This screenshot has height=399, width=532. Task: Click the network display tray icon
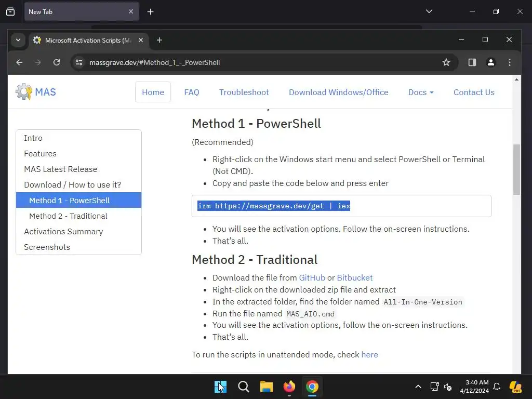(435, 387)
